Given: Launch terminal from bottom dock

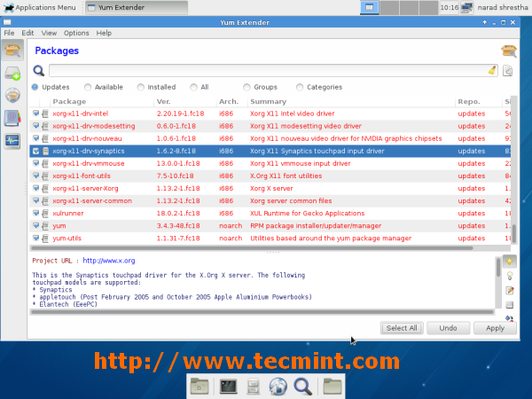Looking at the screenshot, I should pos(229,386).
